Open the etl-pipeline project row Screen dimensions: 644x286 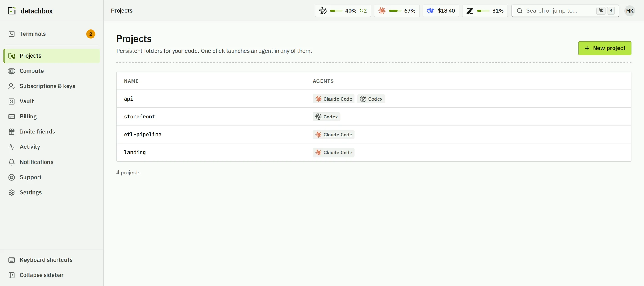point(374,135)
